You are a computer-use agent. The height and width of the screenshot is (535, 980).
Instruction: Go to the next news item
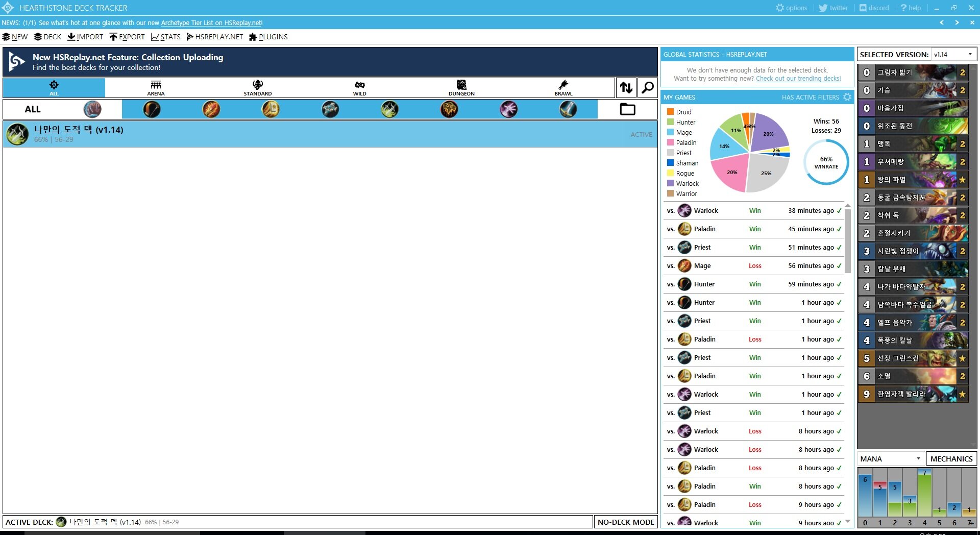(957, 22)
